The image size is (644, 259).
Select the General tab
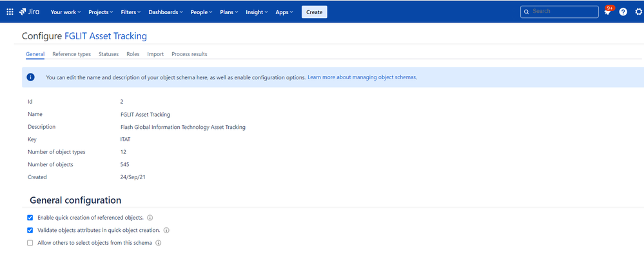tap(35, 54)
